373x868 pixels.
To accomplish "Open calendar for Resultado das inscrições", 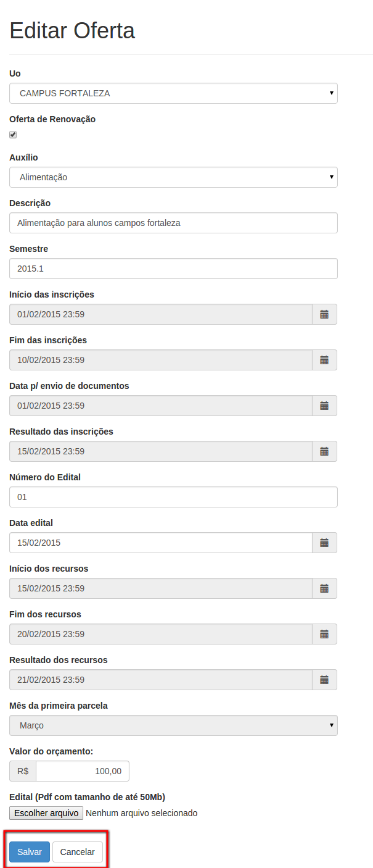I will click(x=324, y=451).
